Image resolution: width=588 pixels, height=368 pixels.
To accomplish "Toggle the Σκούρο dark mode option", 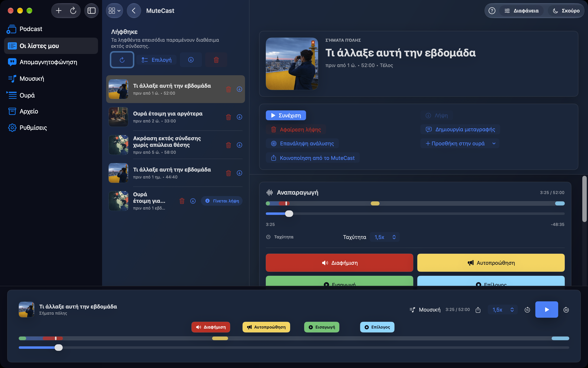I will 566,11.
